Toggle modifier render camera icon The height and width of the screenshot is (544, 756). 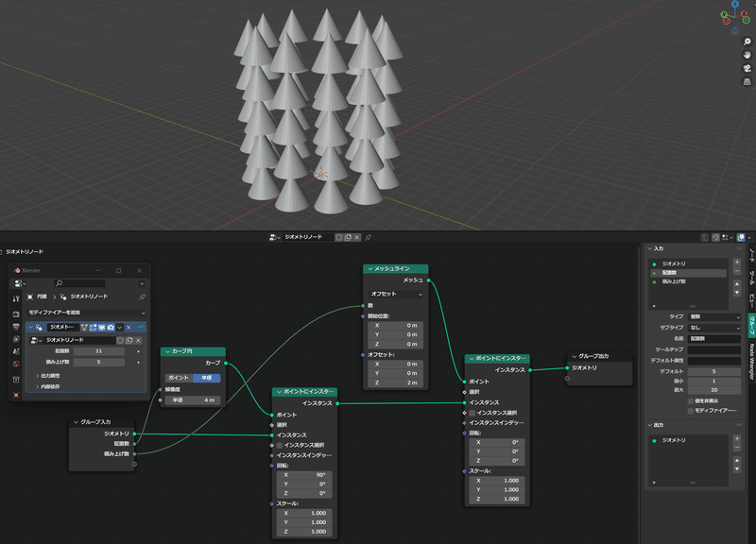tap(111, 327)
